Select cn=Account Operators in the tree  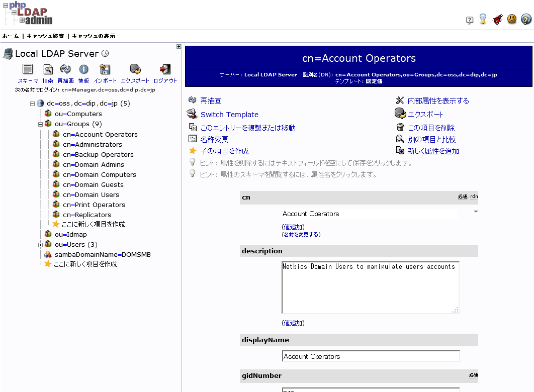tap(100, 134)
